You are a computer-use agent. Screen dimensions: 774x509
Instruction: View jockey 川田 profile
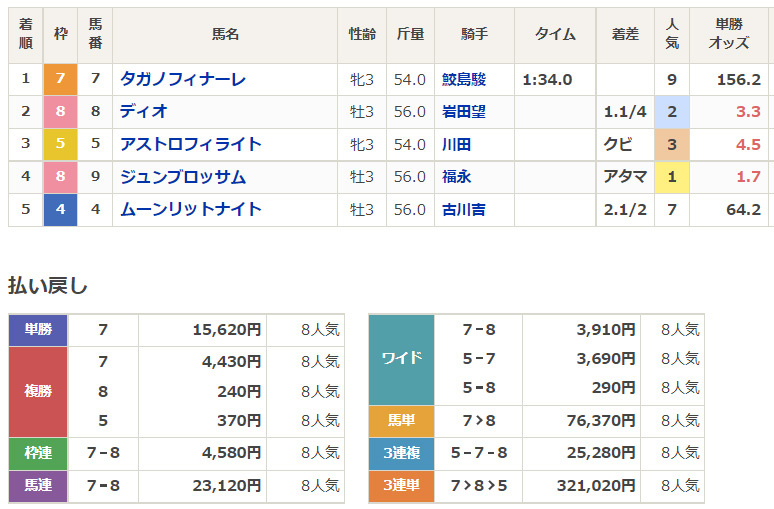coord(456,145)
